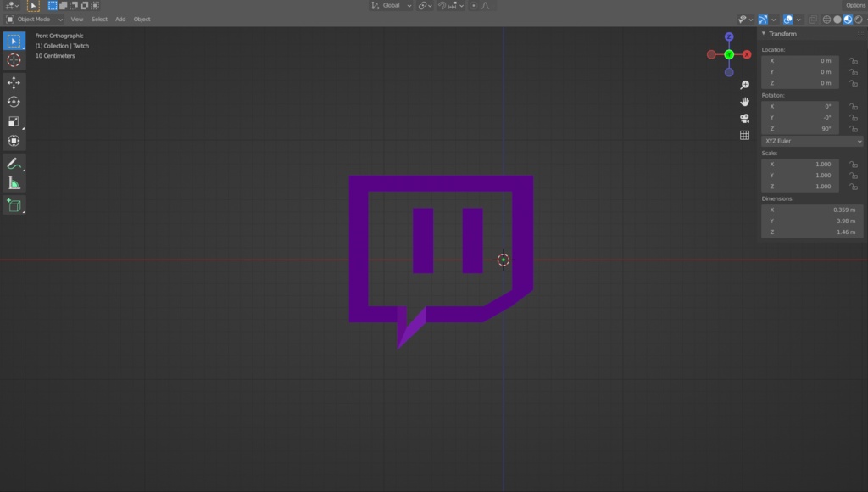This screenshot has width=868, height=492.
Task: Activate the Annotate tool
Action: coord(14,163)
